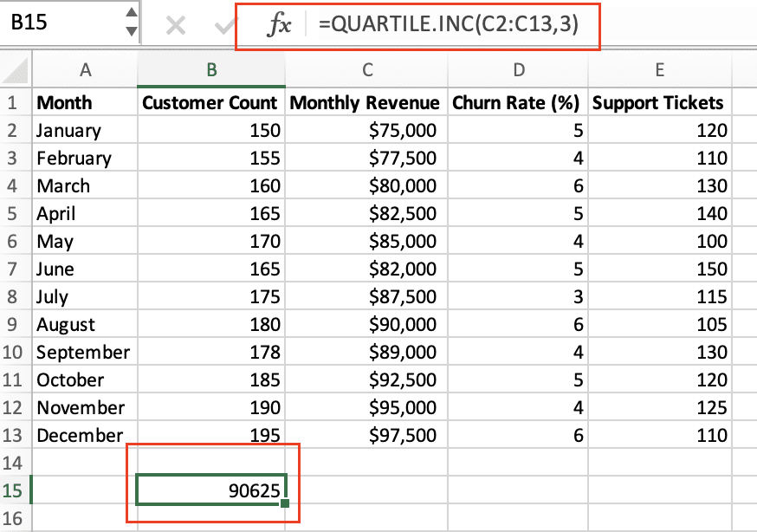
Task: Select the June cell
Action: 85,269
